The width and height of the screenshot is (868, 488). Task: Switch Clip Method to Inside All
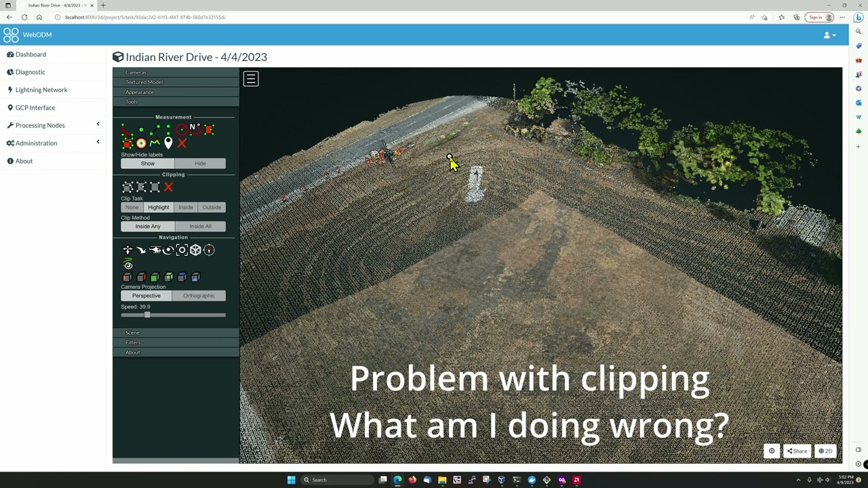(200, 226)
